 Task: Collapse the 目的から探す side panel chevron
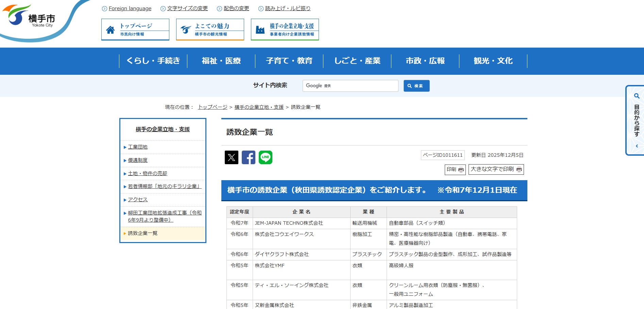coord(637,146)
